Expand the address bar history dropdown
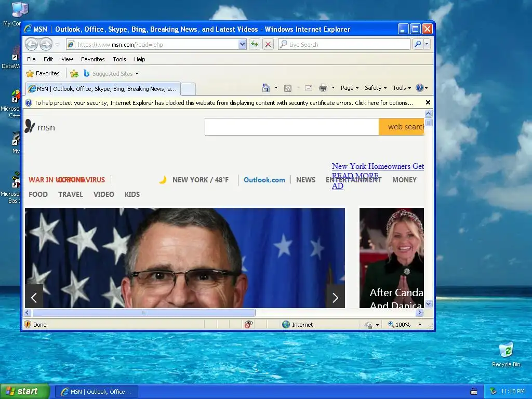The width and height of the screenshot is (532, 399). 242,45
